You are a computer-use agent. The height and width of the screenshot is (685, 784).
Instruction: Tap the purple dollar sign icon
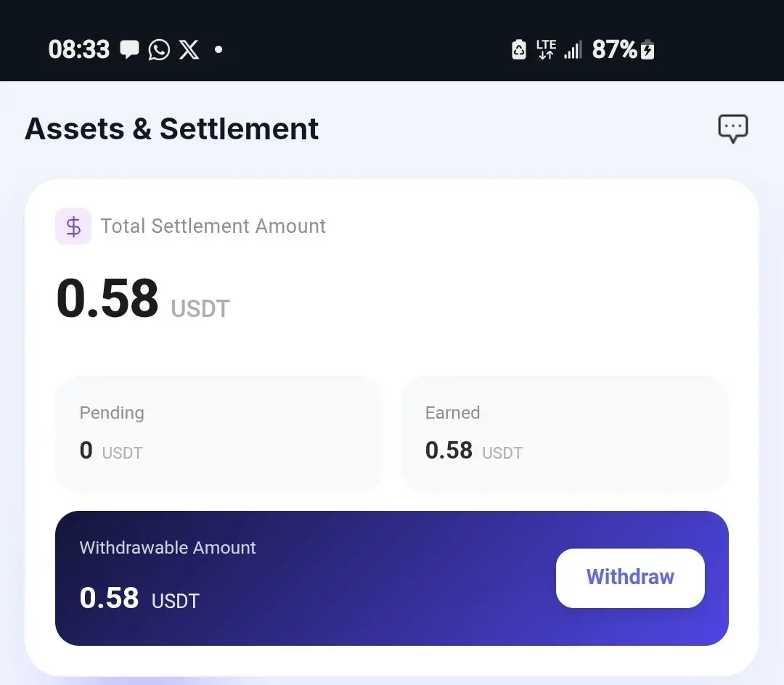(73, 226)
